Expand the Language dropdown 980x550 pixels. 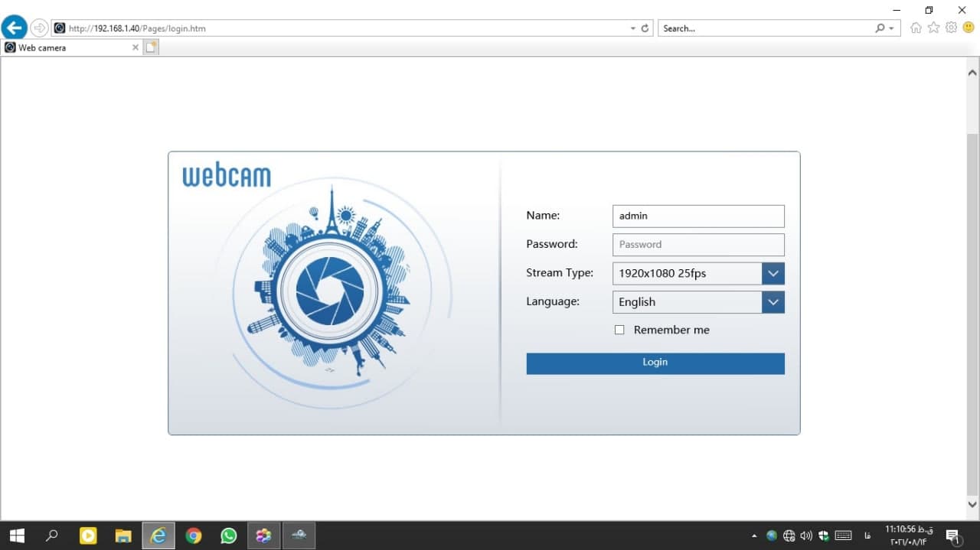(773, 302)
